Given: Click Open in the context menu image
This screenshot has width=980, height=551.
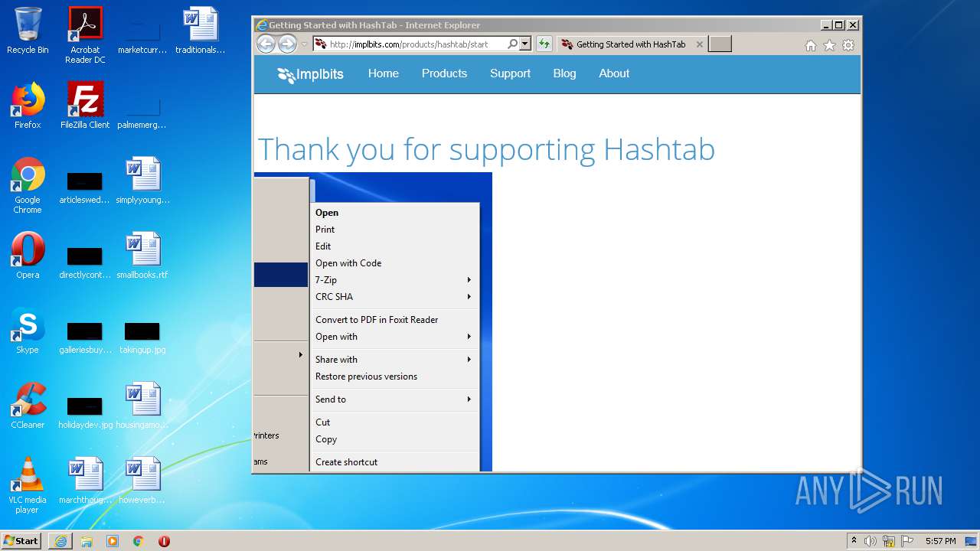Looking at the screenshot, I should click(327, 213).
